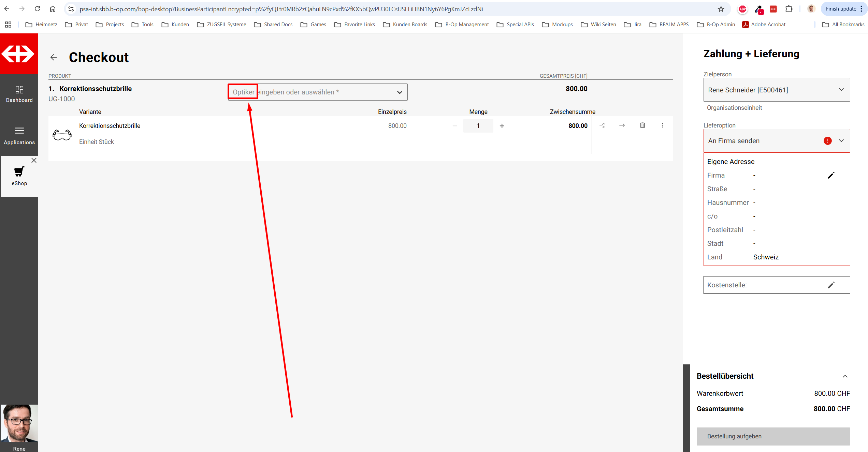Increase quantity with the plus button

(502, 126)
